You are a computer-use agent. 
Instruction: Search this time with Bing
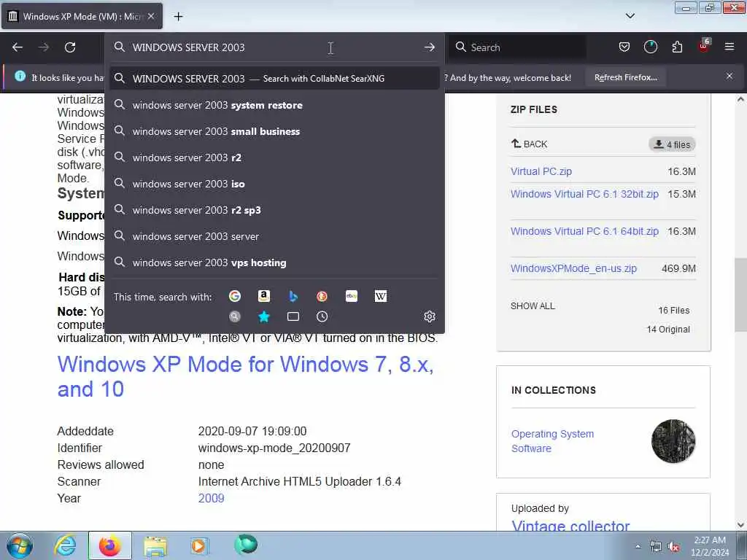click(x=293, y=296)
